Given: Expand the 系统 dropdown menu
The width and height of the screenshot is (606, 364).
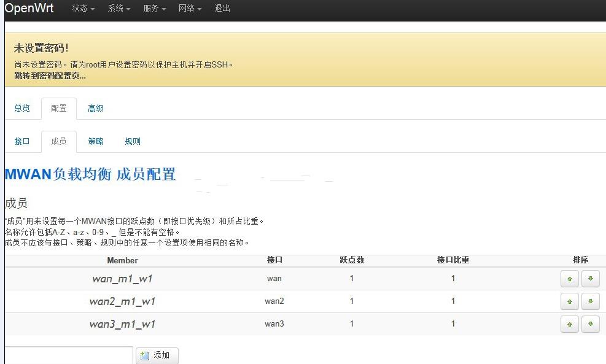Looking at the screenshot, I should point(119,9).
